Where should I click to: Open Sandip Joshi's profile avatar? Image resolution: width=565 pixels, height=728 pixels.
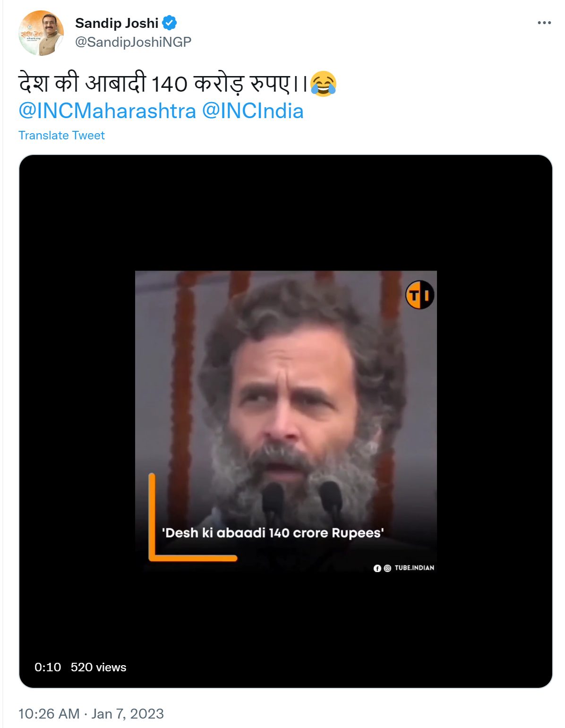(41, 33)
